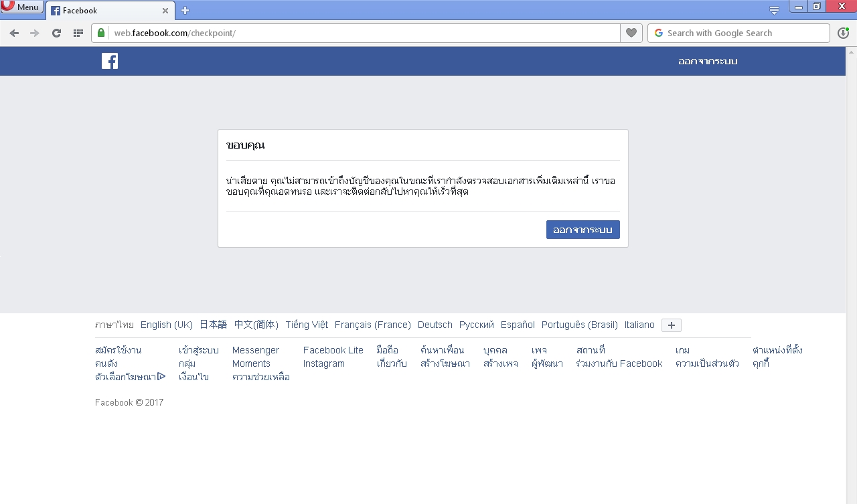Select Deutsch language
Screen dimensions: 857x504
435,325
